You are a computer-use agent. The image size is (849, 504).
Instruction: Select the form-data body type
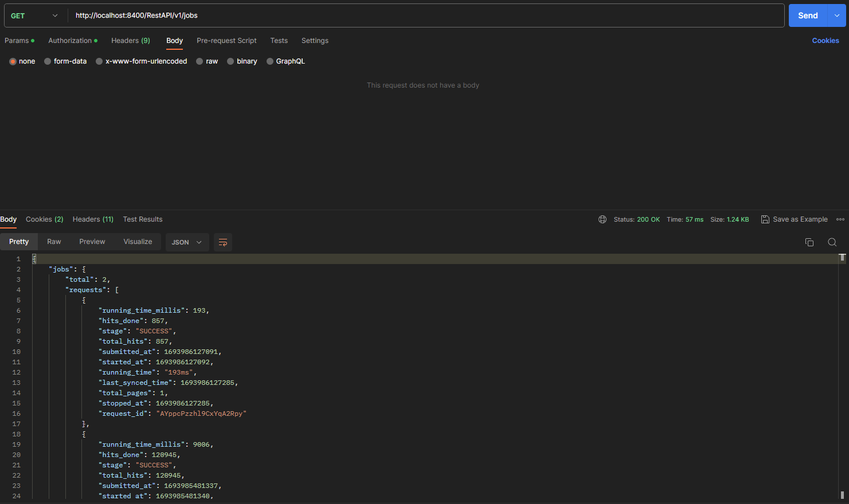65,61
